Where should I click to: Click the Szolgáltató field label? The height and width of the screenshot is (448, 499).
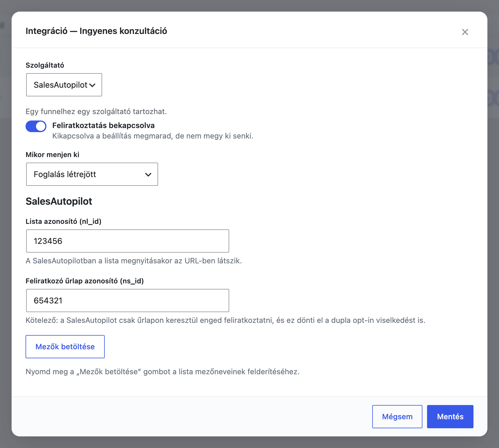tap(45, 65)
